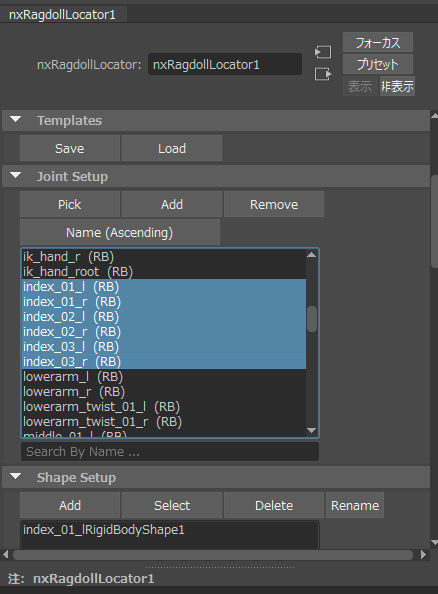This screenshot has width=438, height=594.
Task: Select index_01_lRigidBodyShape1 shape
Action: (170, 530)
